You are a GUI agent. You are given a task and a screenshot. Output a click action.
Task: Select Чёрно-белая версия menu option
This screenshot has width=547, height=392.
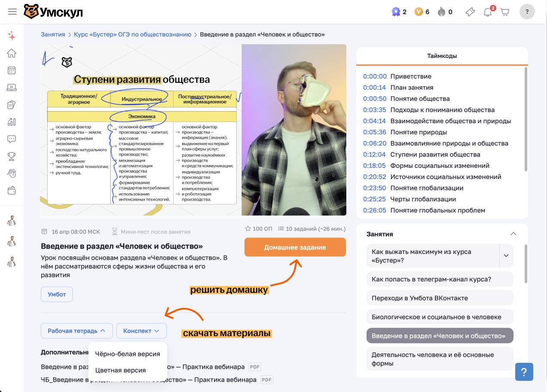click(x=128, y=354)
